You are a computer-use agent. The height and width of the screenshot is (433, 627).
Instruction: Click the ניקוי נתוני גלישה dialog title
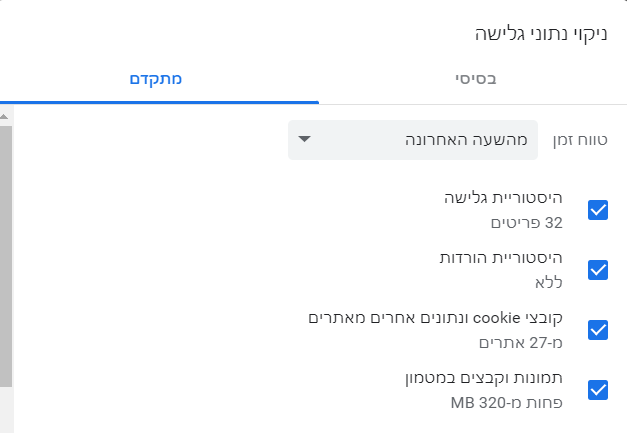pyautogui.click(x=541, y=34)
